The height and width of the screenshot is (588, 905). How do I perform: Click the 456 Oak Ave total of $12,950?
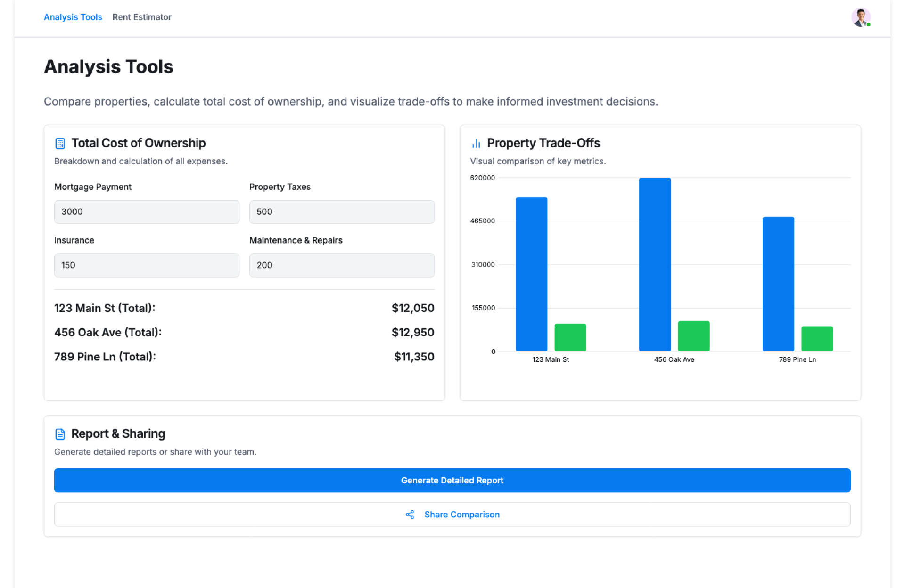point(412,333)
